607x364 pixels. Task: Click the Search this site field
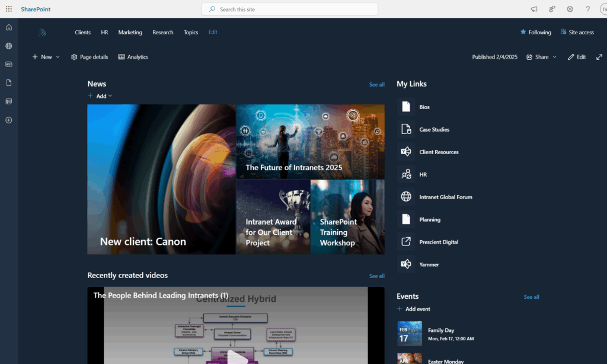(x=289, y=9)
